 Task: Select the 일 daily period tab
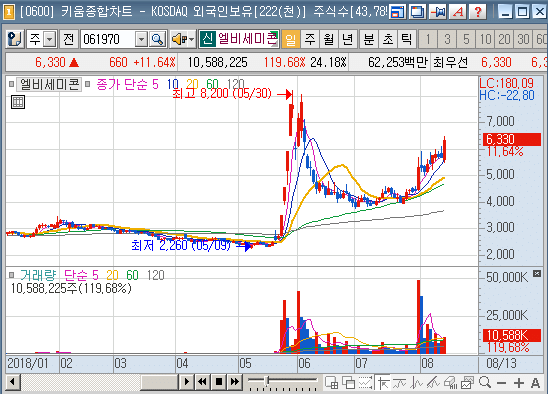click(x=291, y=39)
